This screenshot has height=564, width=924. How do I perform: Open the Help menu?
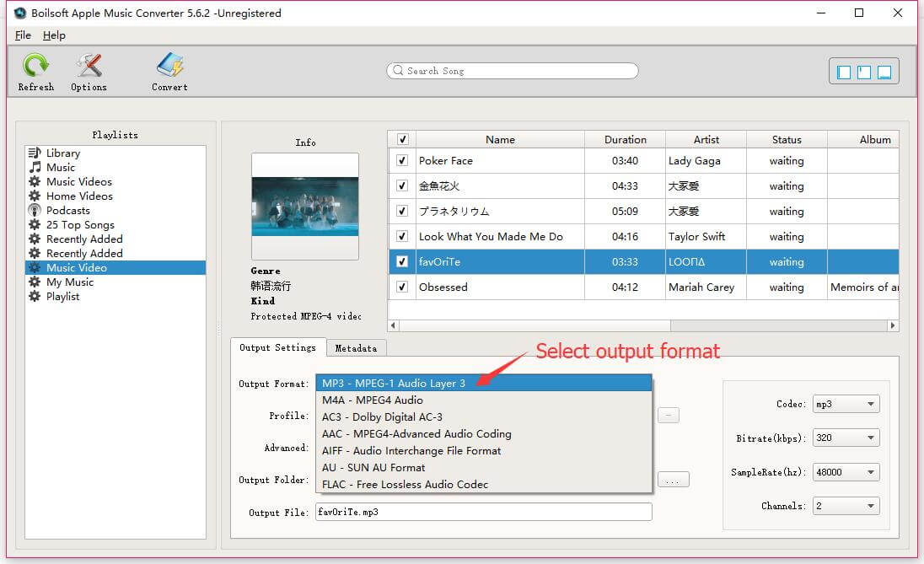point(54,35)
